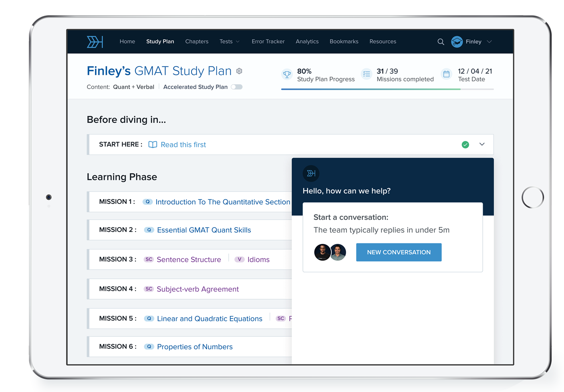The image size is (564, 392).
Task: Open the Finley user menu chevron
Action: [489, 42]
